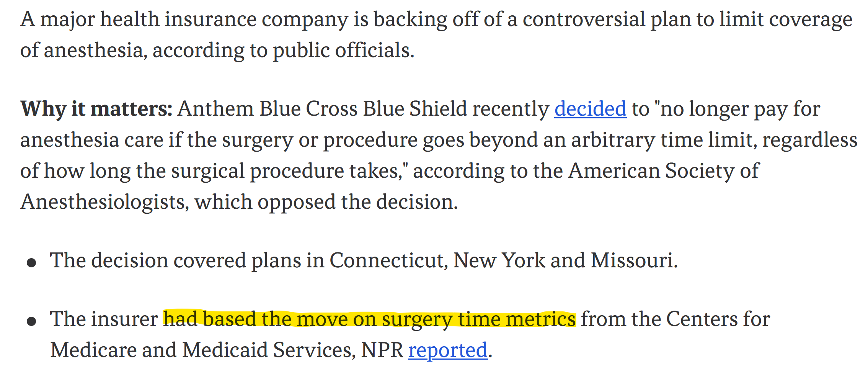Viewport: 868px width, 370px height.
Task: Click the words "Centers for" in second bullet
Action: (x=718, y=319)
